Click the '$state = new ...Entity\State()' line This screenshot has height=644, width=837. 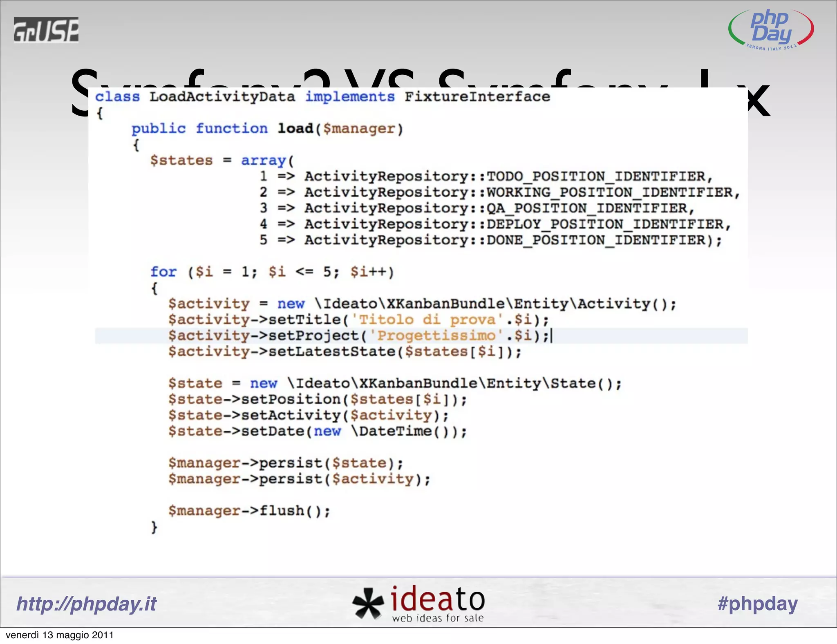(x=395, y=383)
